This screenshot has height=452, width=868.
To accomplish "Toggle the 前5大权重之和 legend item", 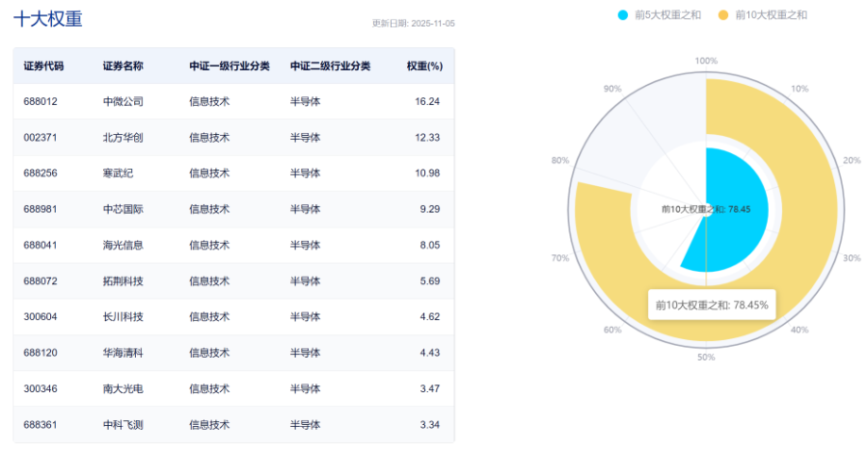I will (667, 14).
